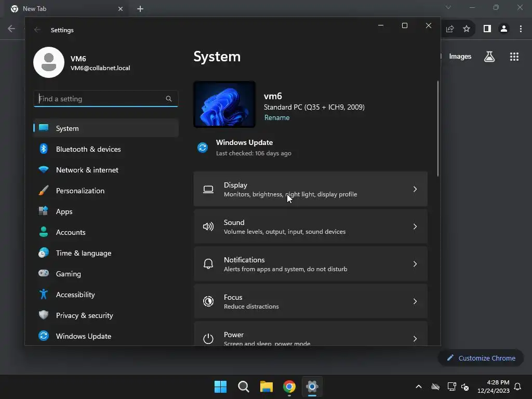Go back with the Settings back arrow
The width and height of the screenshot is (532, 399).
[37, 30]
